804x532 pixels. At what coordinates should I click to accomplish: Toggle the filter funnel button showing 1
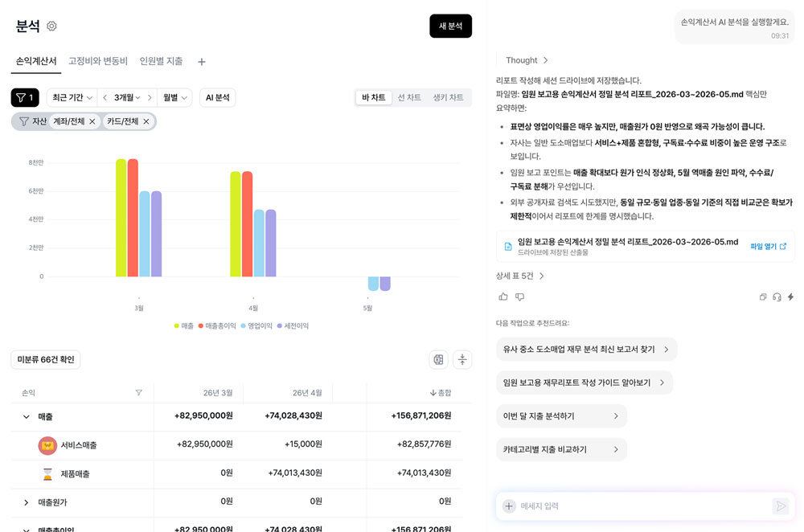pos(25,97)
